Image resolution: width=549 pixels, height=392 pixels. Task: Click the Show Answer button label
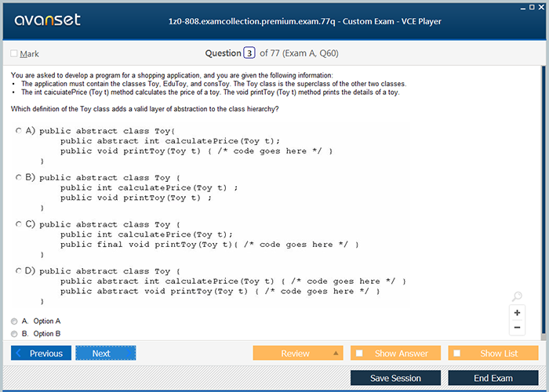(x=402, y=354)
